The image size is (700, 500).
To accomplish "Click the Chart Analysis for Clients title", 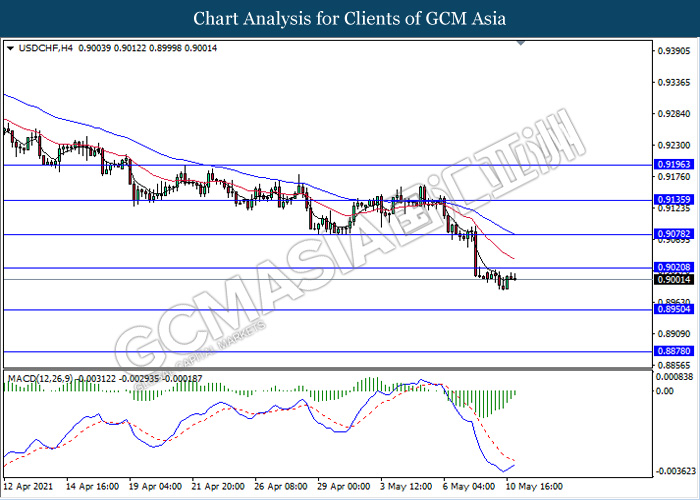I will click(350, 19).
